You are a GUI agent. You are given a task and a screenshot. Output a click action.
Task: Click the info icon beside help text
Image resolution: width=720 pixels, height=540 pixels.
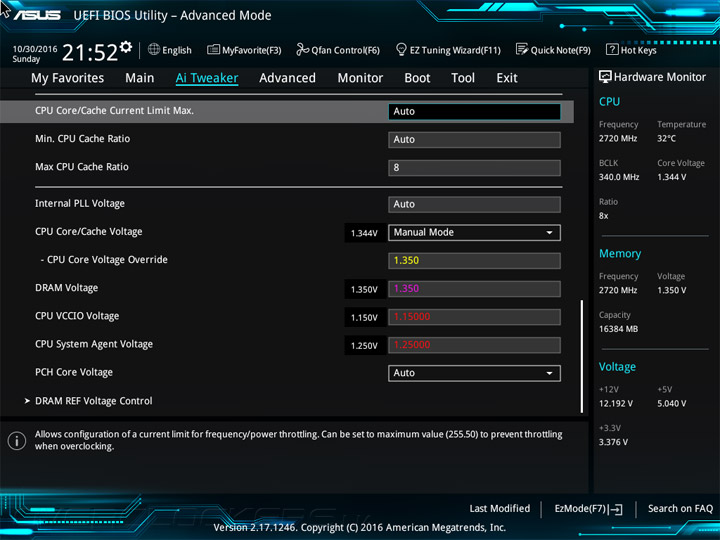coord(17,441)
